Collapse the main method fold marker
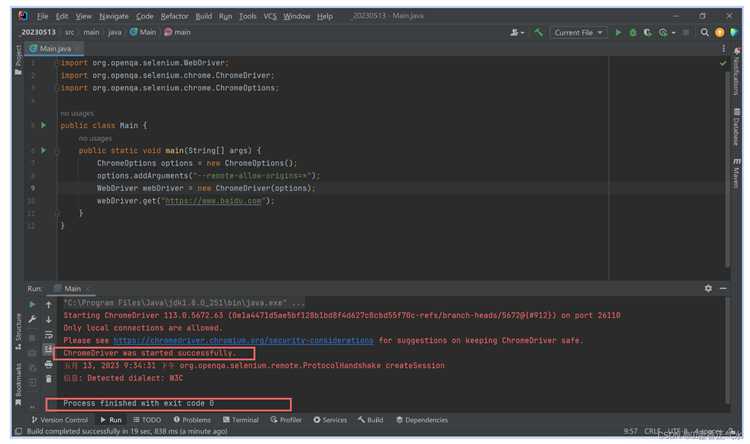The height and width of the screenshot is (444, 750). click(x=57, y=151)
